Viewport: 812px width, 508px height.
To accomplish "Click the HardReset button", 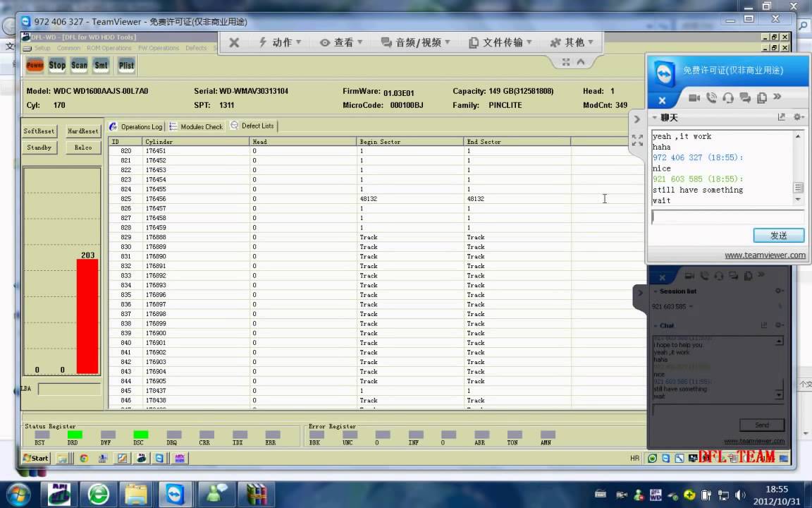I will (83, 131).
